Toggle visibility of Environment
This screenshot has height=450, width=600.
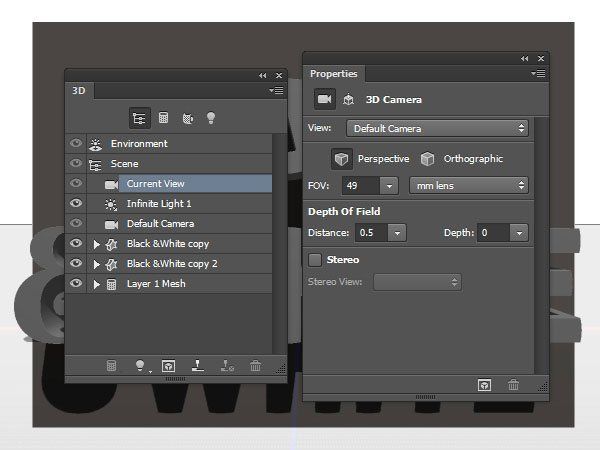click(76, 143)
